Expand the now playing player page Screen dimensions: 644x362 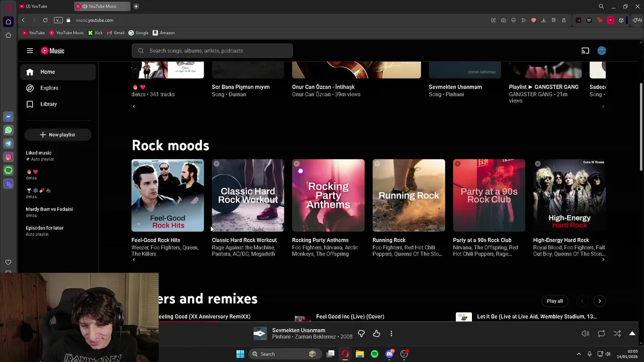[x=632, y=333]
